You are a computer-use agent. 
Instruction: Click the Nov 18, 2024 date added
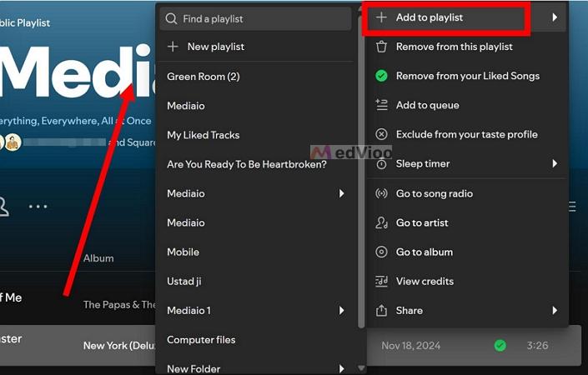pyautogui.click(x=410, y=345)
